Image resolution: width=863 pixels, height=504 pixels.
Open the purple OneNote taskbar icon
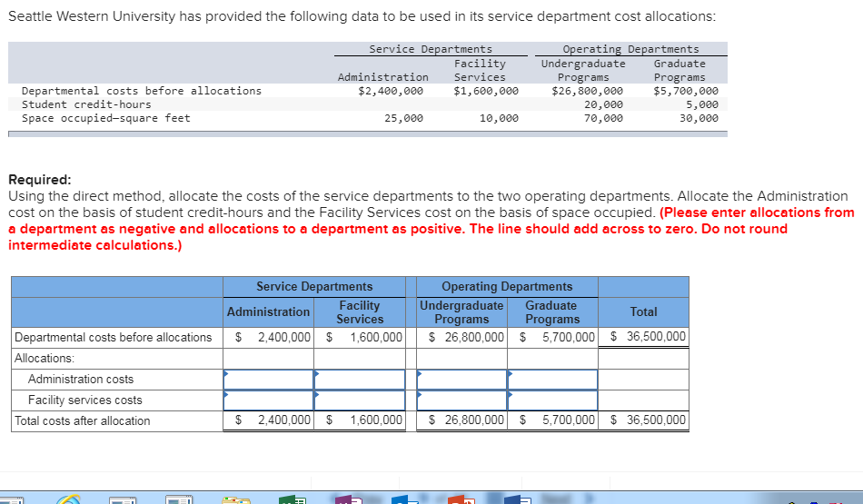click(x=349, y=499)
